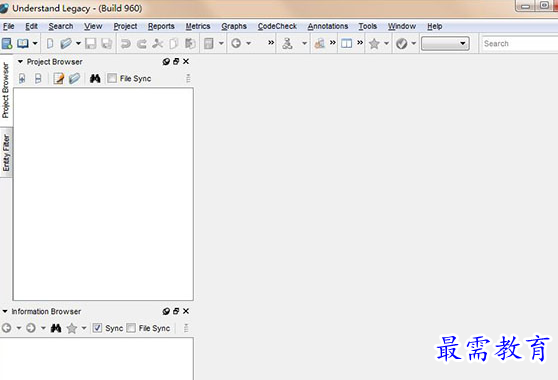Viewport: 558px width, 380px height.
Task: Click the split window layout icon
Action: click(x=347, y=43)
